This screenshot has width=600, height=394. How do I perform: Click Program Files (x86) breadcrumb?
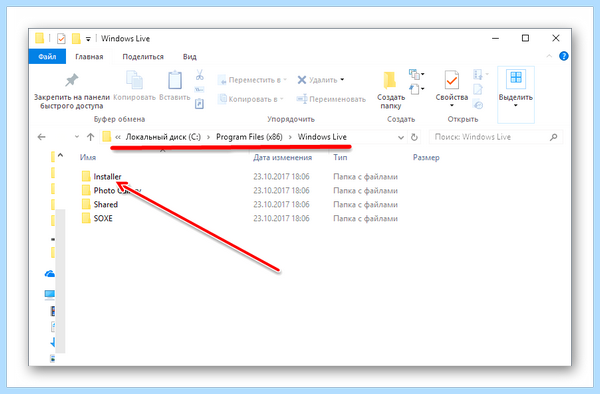[x=249, y=137]
